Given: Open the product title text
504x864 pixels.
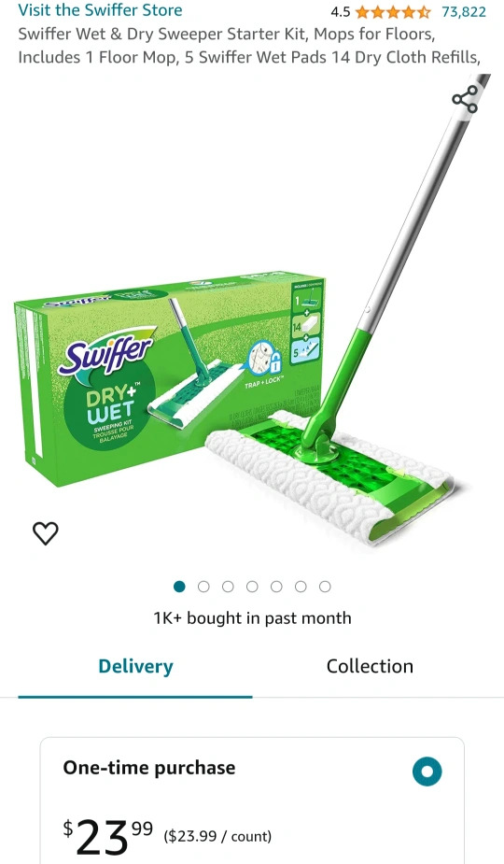Looking at the screenshot, I should point(248,45).
